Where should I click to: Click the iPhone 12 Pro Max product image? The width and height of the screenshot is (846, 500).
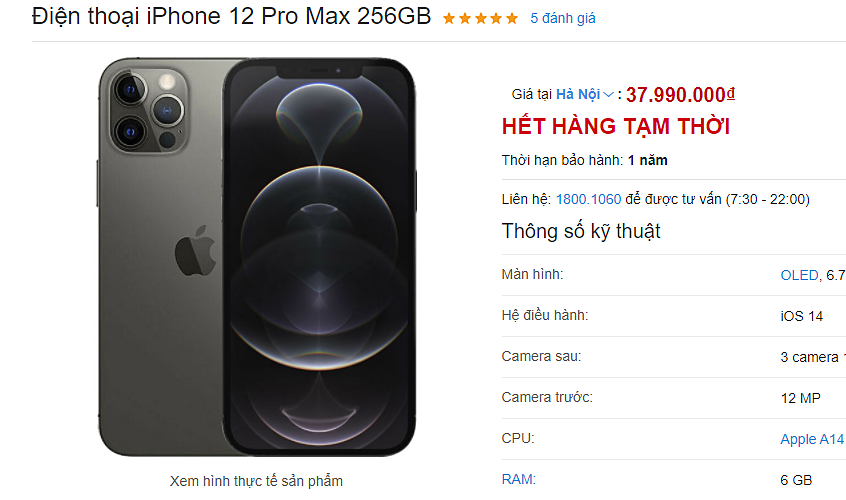(x=256, y=257)
